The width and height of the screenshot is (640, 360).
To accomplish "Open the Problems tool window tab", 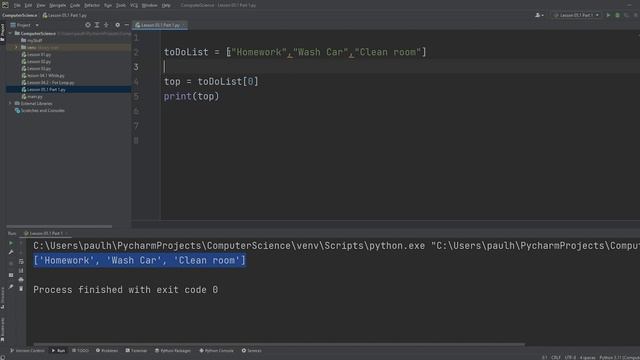I will pyautogui.click(x=107, y=351).
